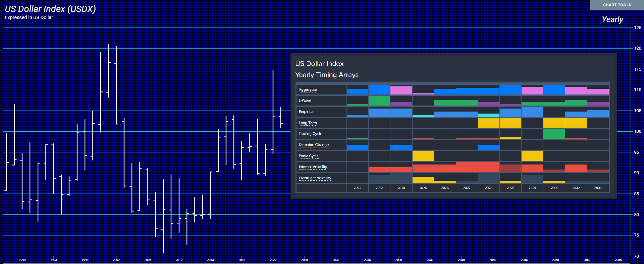
Task: Select the Overnight Volatility label
Action: tap(315, 178)
